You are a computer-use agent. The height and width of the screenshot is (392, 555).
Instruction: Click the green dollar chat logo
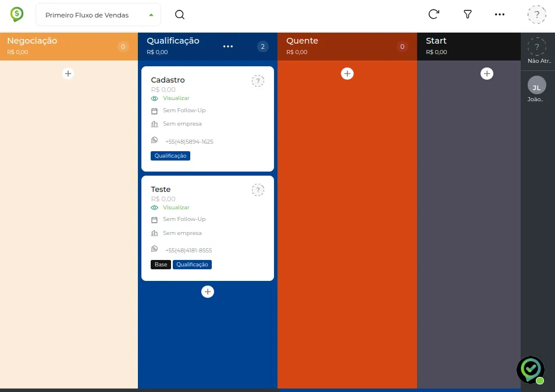pyautogui.click(x=17, y=15)
